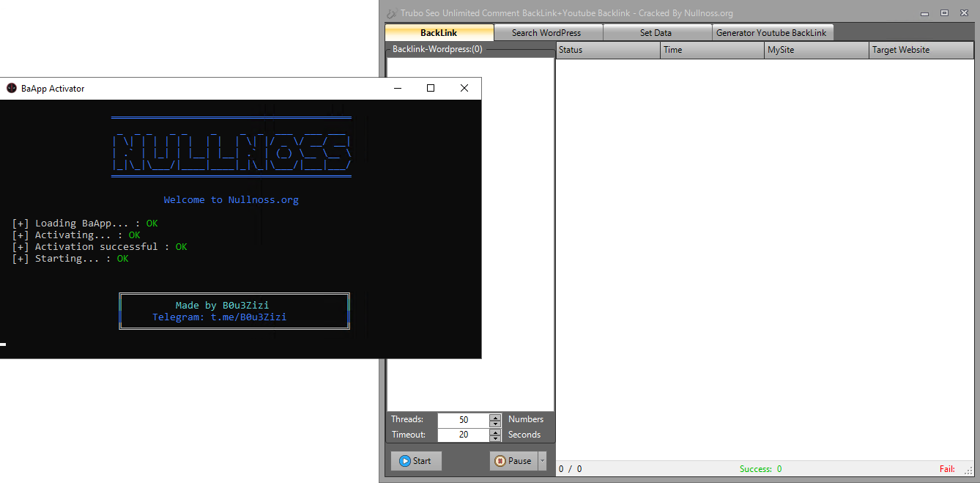Viewport: 980px width, 483px height.
Task: Click the Backlink-Wordpress:(0) group label
Action: coord(437,49)
